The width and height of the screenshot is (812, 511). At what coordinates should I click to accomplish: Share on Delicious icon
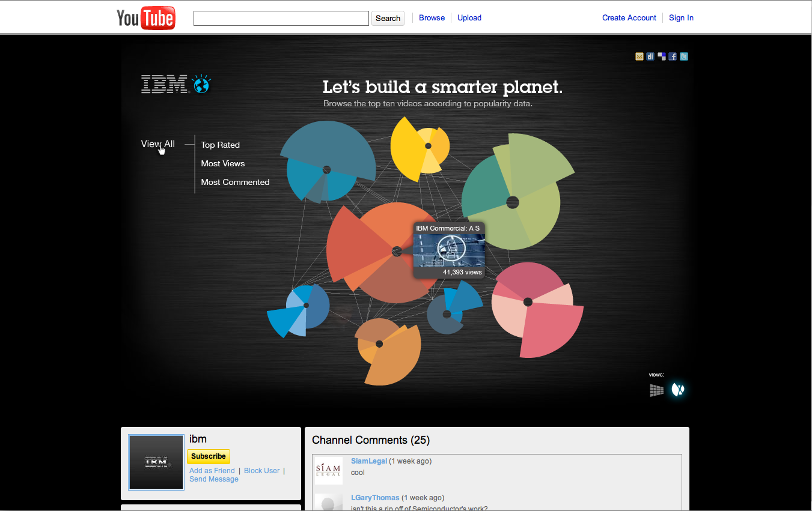coord(662,56)
